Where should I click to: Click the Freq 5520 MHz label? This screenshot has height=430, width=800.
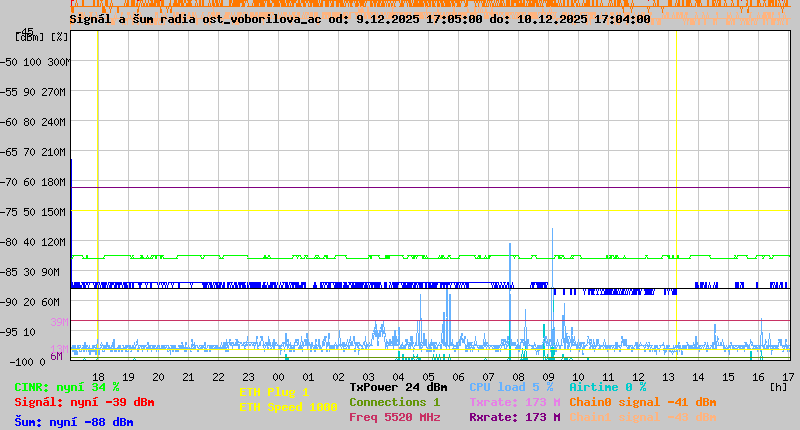pyautogui.click(x=395, y=417)
